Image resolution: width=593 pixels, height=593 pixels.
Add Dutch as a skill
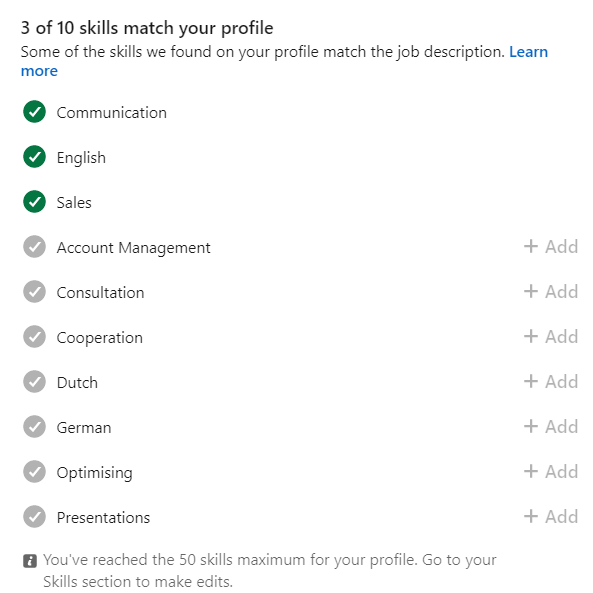pyautogui.click(x=551, y=382)
